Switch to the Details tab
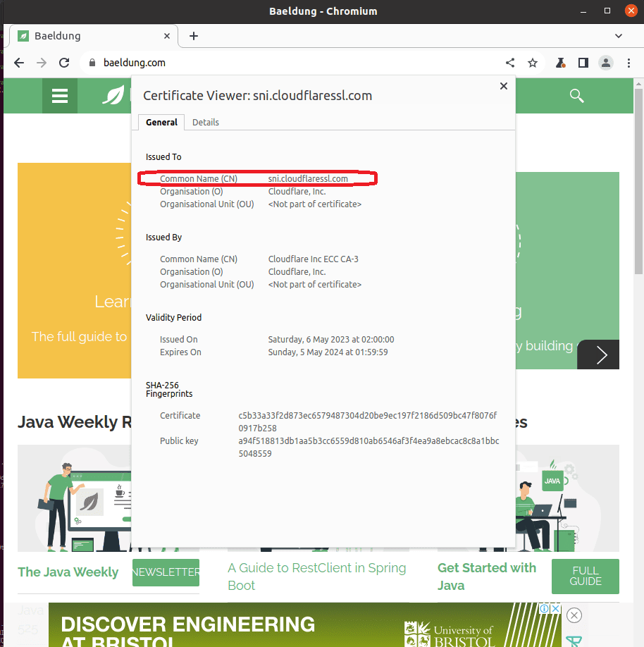The height and width of the screenshot is (647, 644). point(205,122)
